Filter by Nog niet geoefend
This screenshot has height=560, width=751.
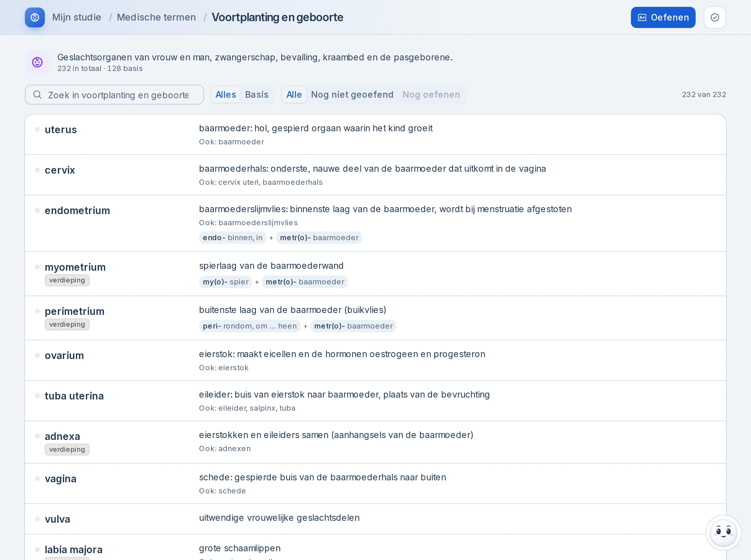tap(352, 95)
